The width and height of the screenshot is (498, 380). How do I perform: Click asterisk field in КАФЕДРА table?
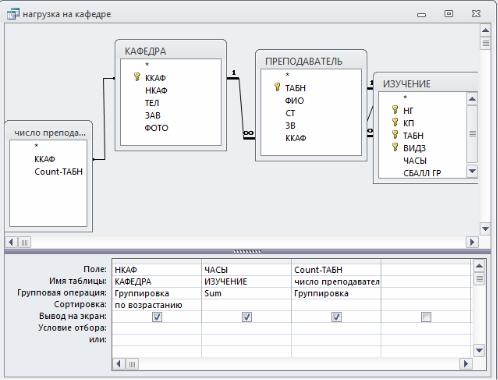[x=147, y=65]
